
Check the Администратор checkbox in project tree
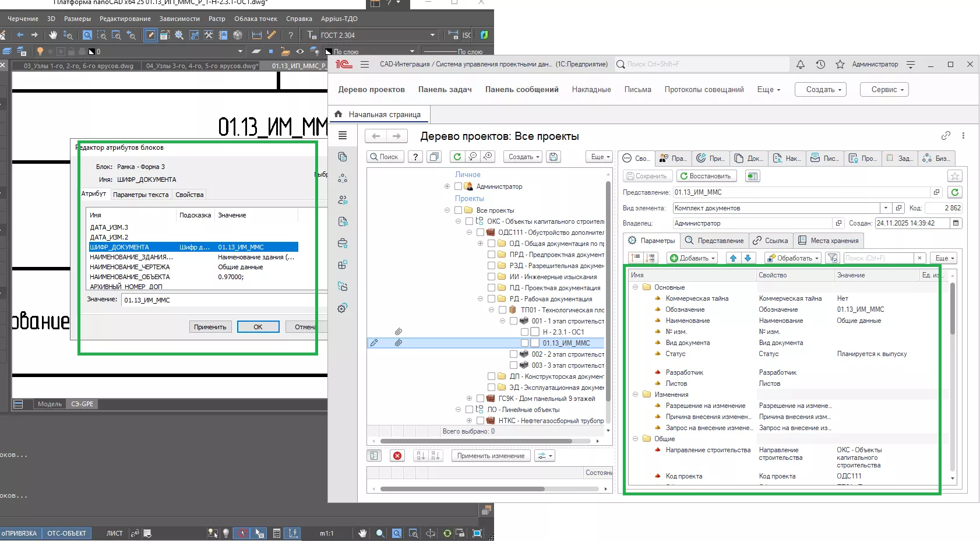click(458, 186)
